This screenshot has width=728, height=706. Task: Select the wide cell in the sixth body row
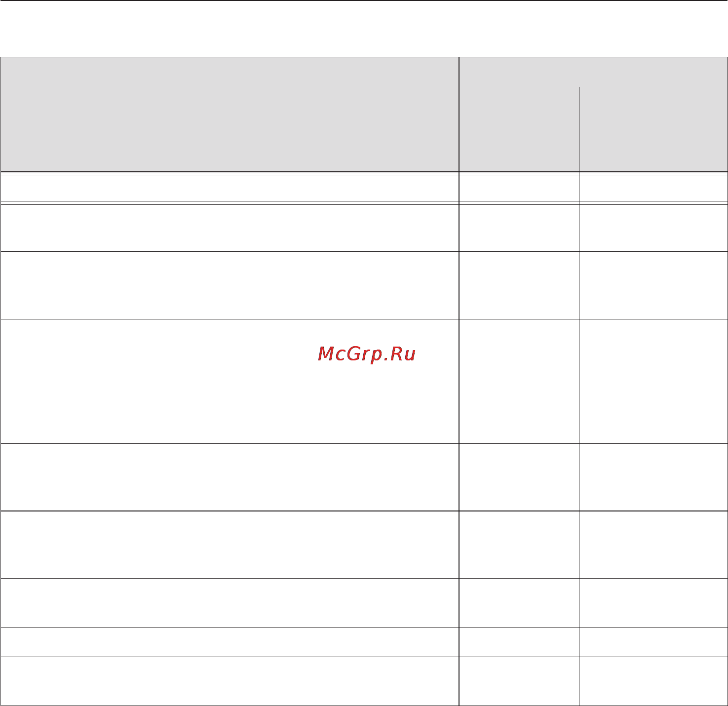pos(230,545)
